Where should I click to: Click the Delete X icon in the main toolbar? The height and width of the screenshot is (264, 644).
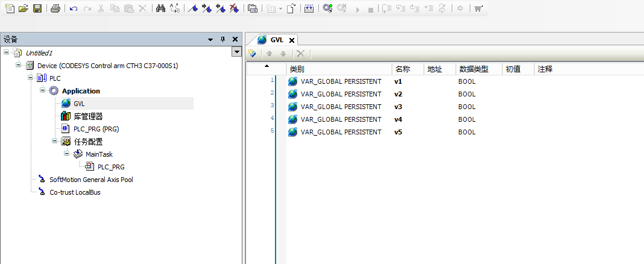point(142,8)
